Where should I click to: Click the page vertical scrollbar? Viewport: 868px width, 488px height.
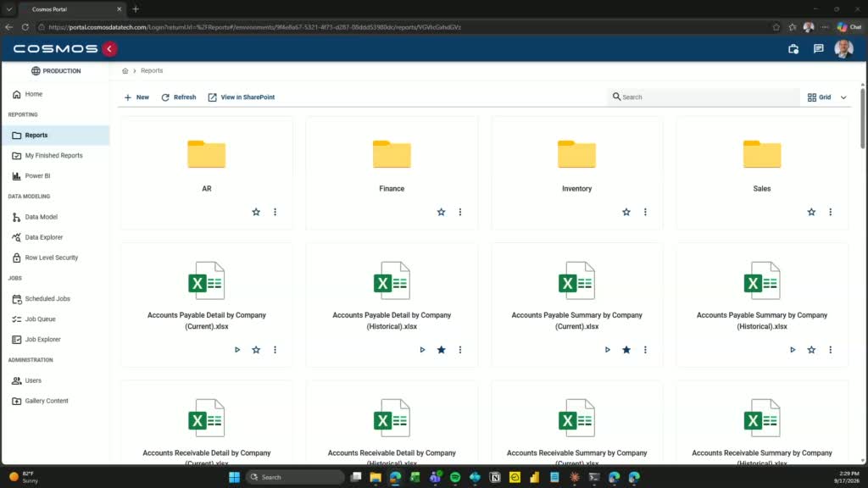(x=862, y=119)
